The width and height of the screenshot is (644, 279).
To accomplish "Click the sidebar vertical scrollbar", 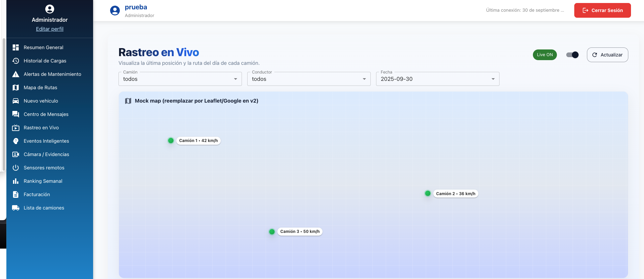I will pos(4,104).
